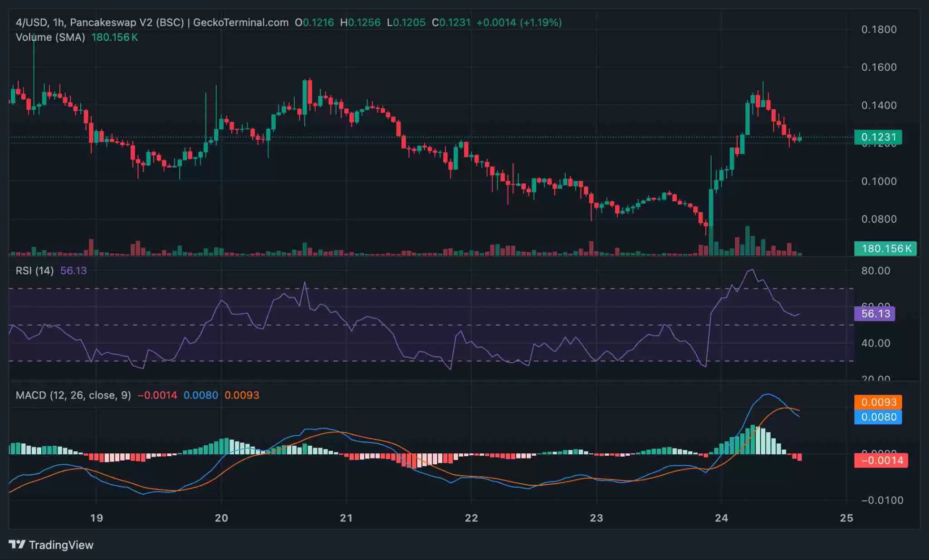Click the green 0.1231 current price tag

(878, 137)
